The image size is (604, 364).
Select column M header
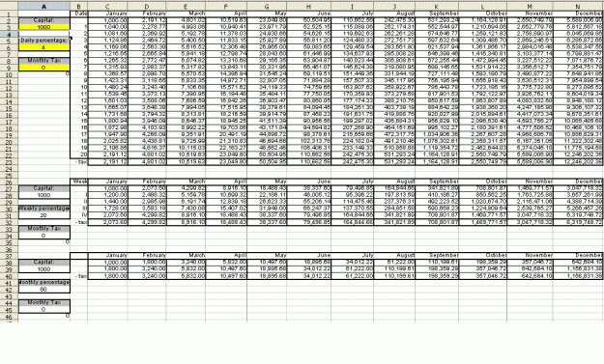coord(530,7)
